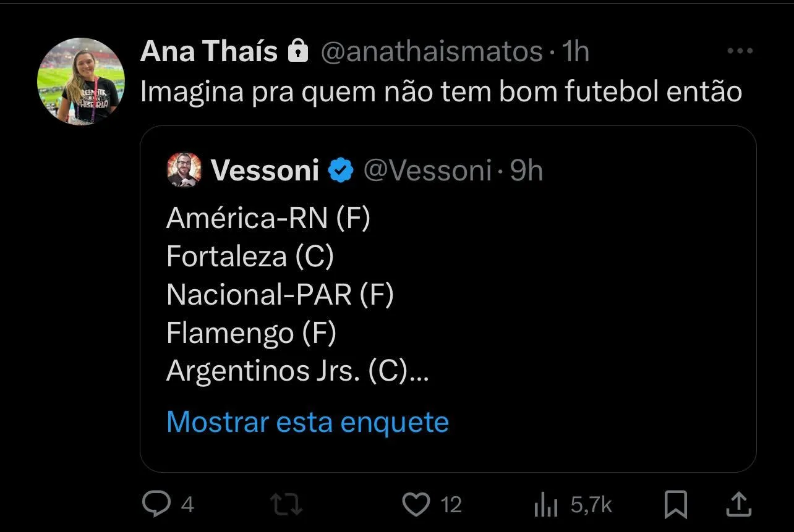Click the share upload icon
Image resolution: width=794 pixels, height=532 pixels.
(739, 504)
